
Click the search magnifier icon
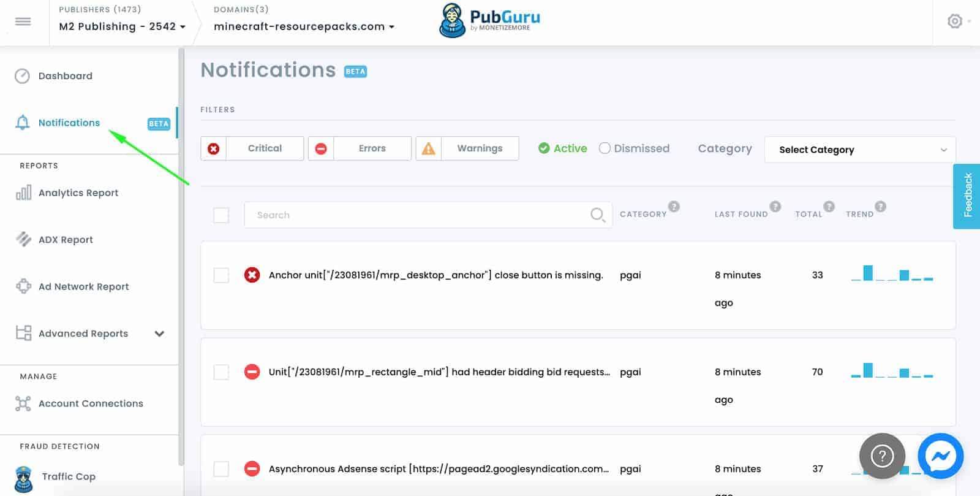(598, 215)
